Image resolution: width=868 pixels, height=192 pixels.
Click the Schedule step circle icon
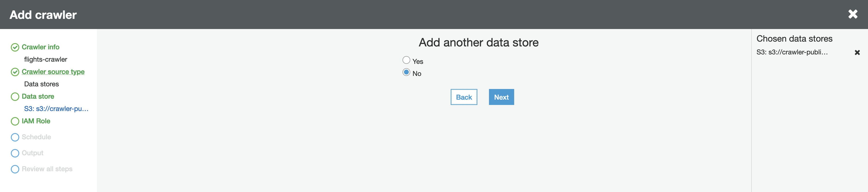pos(15,137)
